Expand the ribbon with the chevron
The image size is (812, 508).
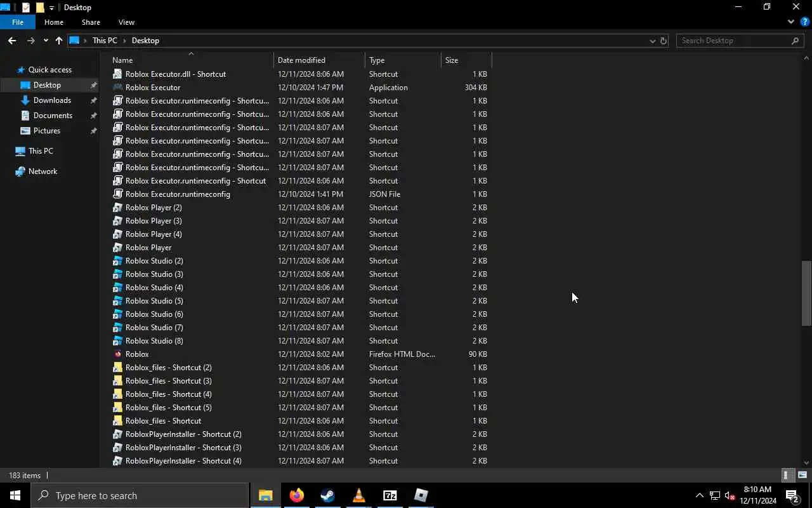pyautogui.click(x=791, y=22)
